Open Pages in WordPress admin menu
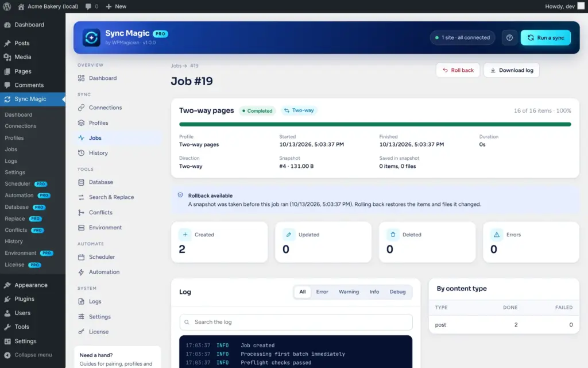Image resolution: width=588 pixels, height=368 pixels. click(x=33, y=71)
